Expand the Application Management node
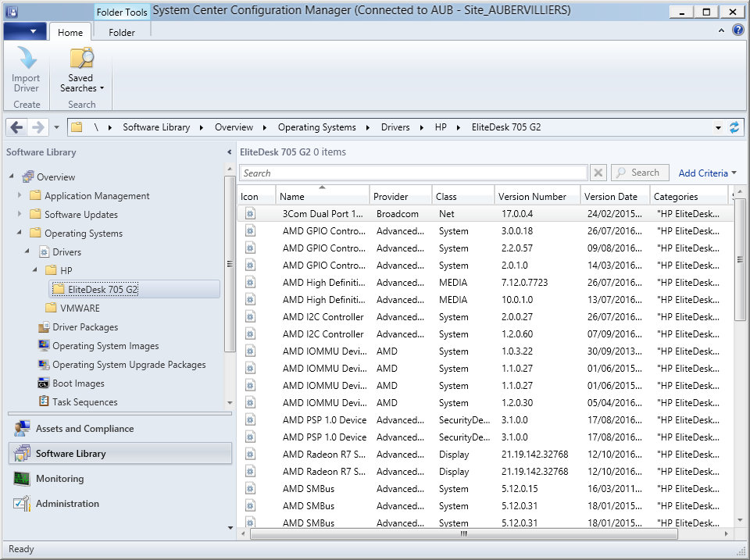This screenshot has width=750, height=560. 19,195
